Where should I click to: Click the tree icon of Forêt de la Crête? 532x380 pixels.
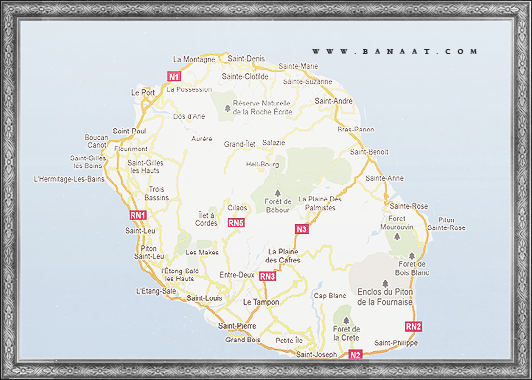[x=346, y=320]
